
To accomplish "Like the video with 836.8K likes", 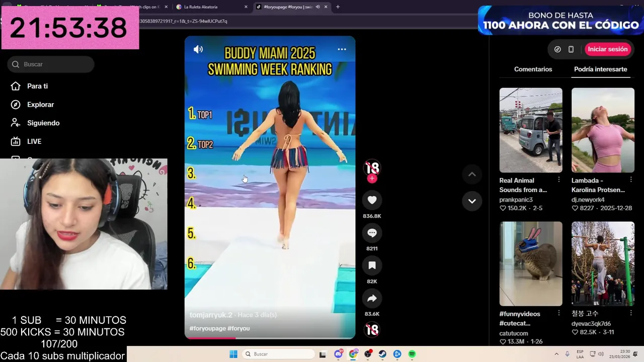I will point(372,200).
